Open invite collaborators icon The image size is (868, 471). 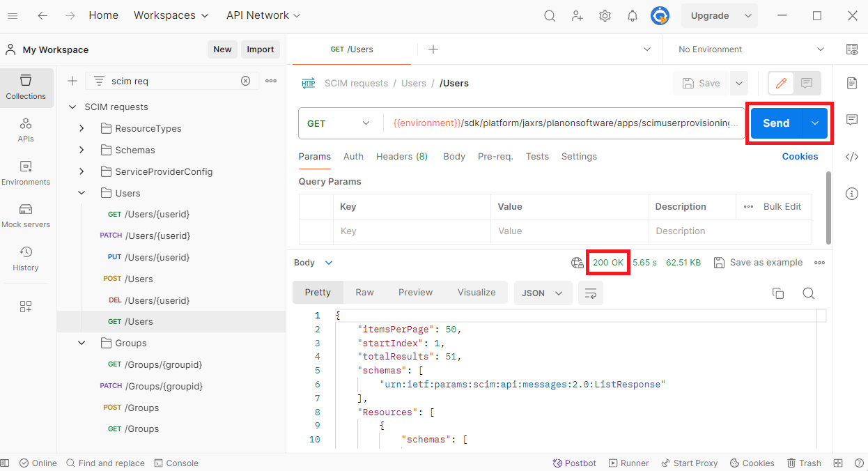coord(578,15)
